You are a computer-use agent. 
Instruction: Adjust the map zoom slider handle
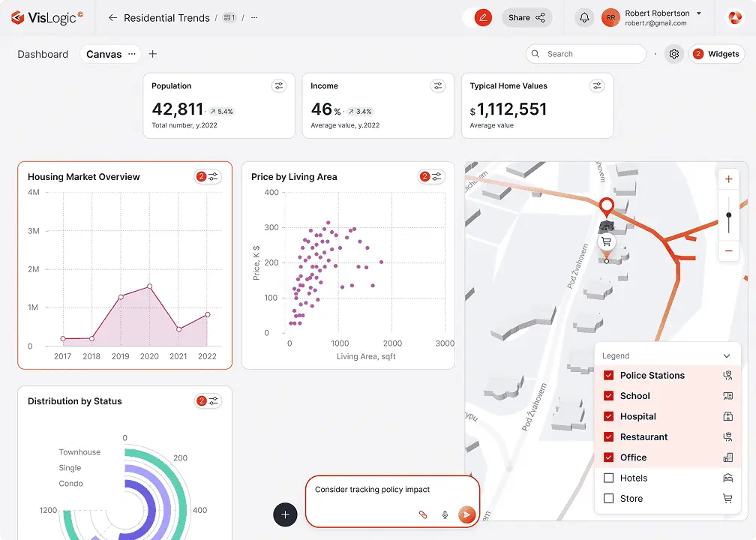tap(728, 215)
